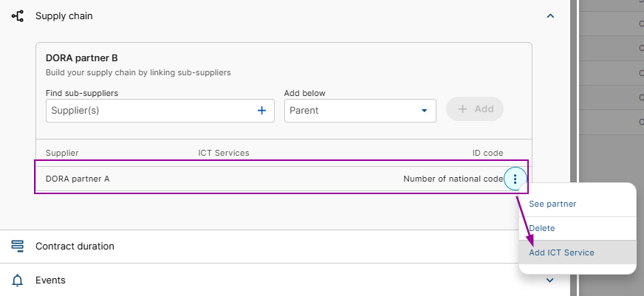Click the Events bell icon
Viewport: 644px width, 296px height.
[x=18, y=280]
